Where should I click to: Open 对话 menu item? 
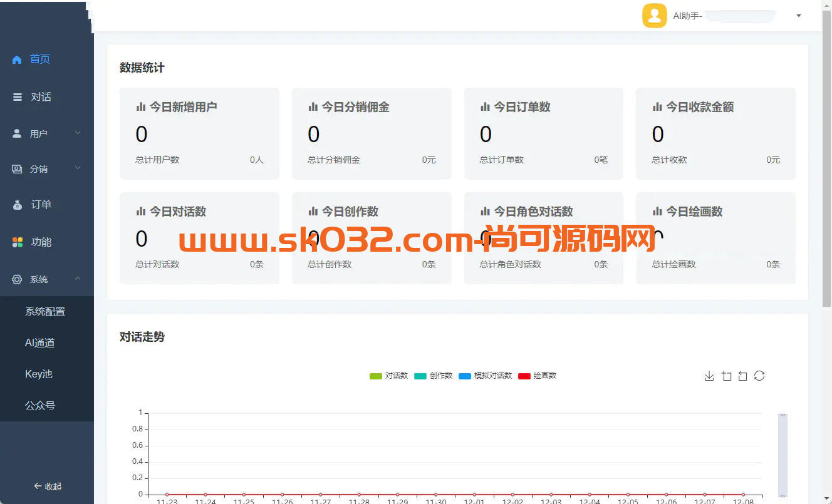click(x=47, y=97)
